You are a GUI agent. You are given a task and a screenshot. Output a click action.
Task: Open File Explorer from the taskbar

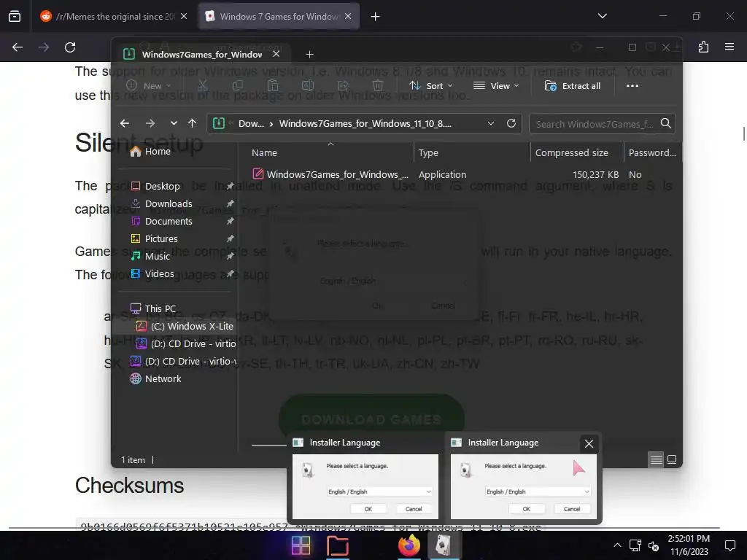[x=338, y=545]
